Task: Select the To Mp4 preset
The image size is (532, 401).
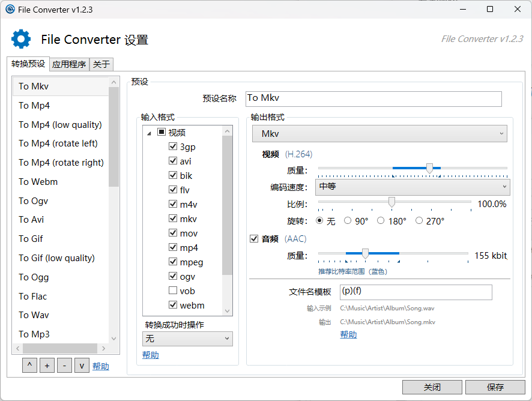Action: coord(61,106)
